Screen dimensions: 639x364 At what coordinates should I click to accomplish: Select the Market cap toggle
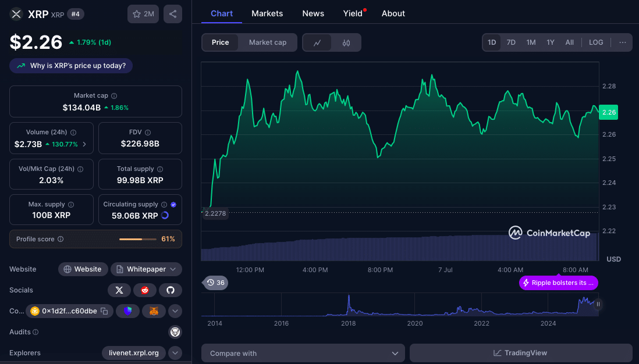click(x=268, y=42)
